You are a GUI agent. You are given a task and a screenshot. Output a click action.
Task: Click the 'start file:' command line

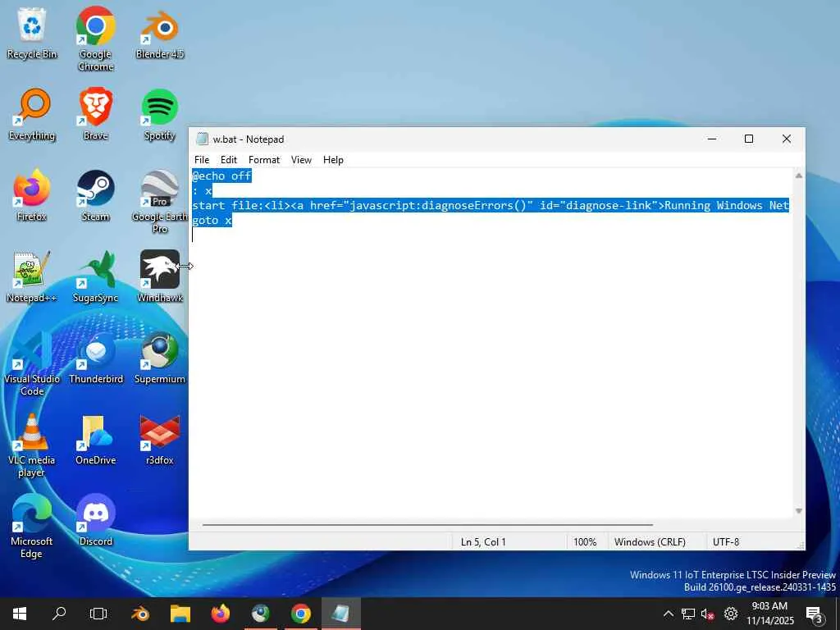(x=491, y=205)
